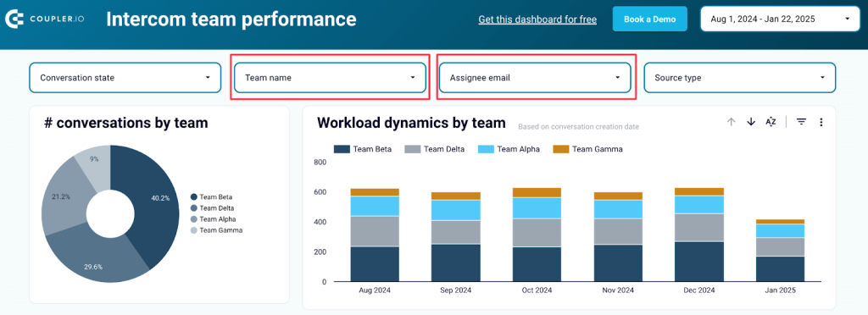Image resolution: width=868 pixels, height=315 pixels.
Task: Click Get this dashboard for free link
Action: click(537, 19)
